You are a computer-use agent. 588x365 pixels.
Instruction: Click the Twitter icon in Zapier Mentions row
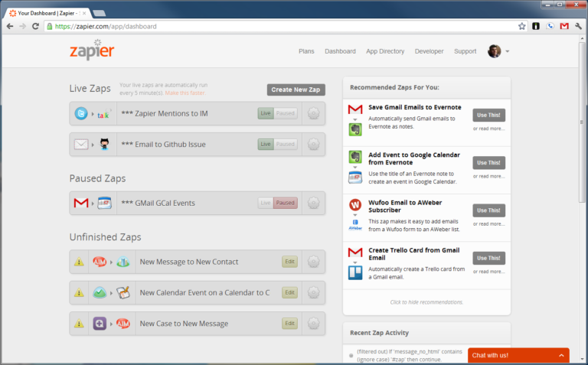pos(81,113)
